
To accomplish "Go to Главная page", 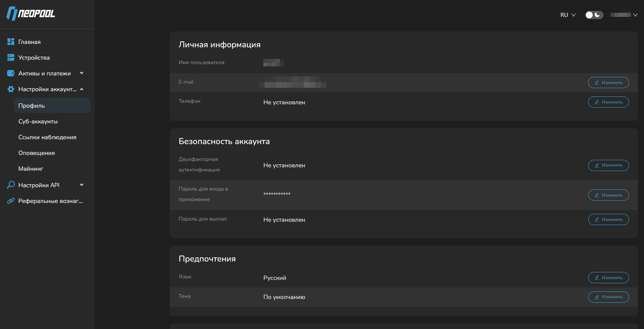I will pos(30,42).
